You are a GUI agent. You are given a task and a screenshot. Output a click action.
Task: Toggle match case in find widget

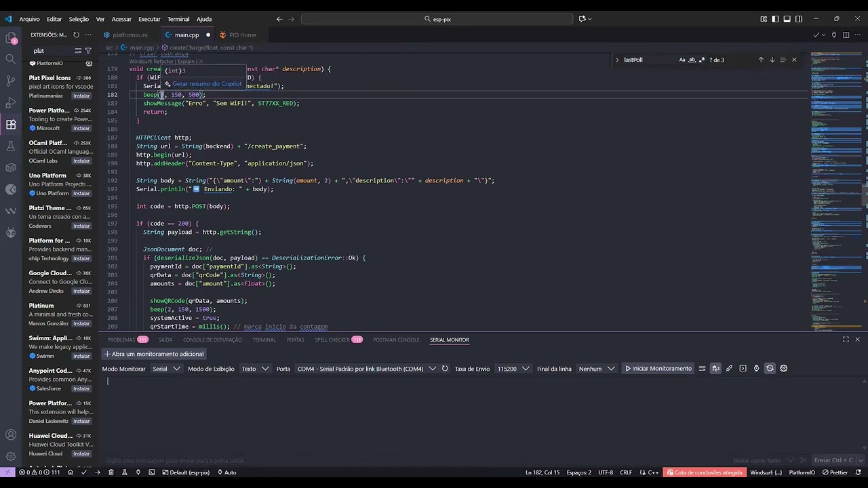tap(682, 60)
